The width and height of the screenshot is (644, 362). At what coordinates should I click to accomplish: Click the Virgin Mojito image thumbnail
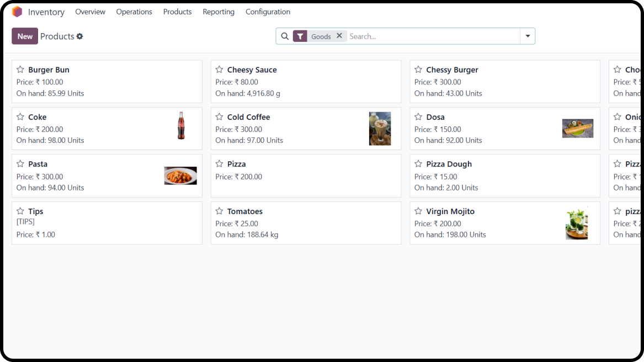click(x=577, y=222)
